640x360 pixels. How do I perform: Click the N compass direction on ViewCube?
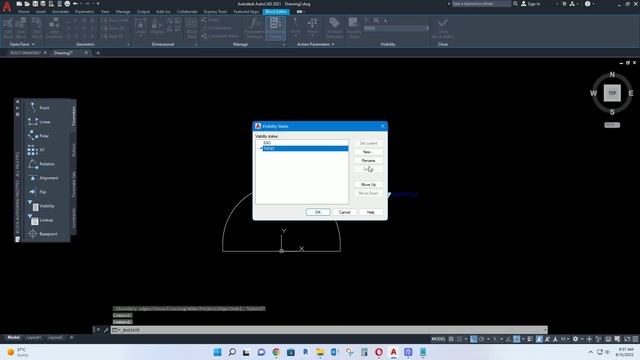click(x=612, y=75)
